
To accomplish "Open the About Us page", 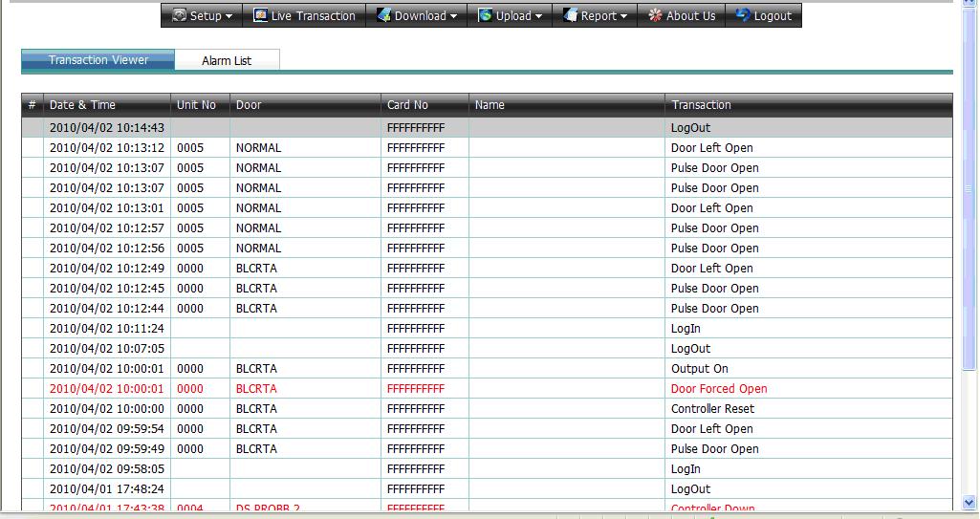I will [x=690, y=16].
